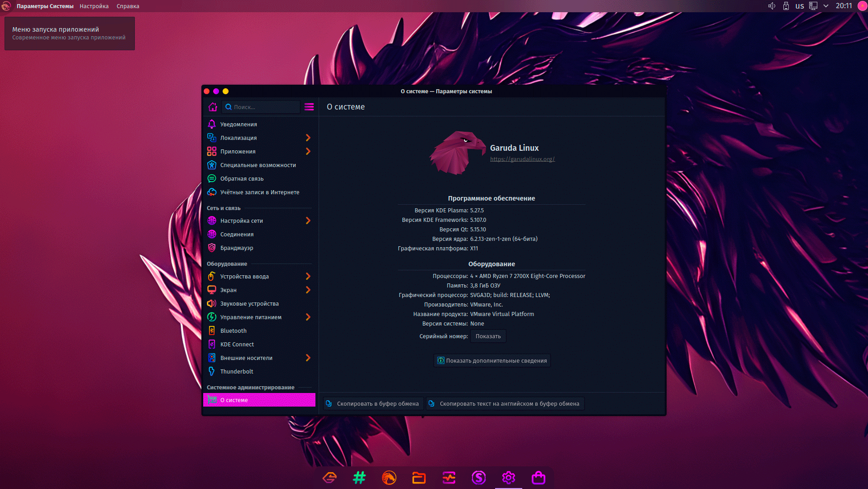
Task: Open the Firewall (Брандмауэр) settings
Action: 236,248
